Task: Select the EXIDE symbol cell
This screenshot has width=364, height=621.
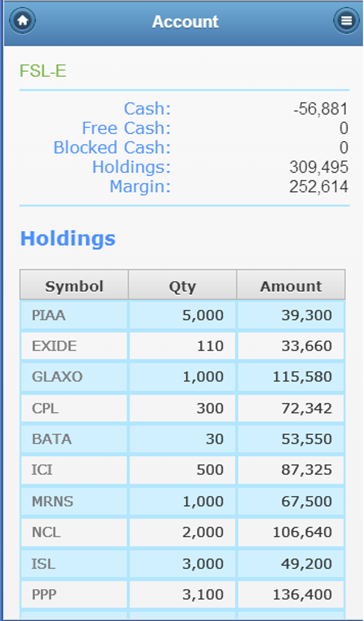Action: (54, 346)
